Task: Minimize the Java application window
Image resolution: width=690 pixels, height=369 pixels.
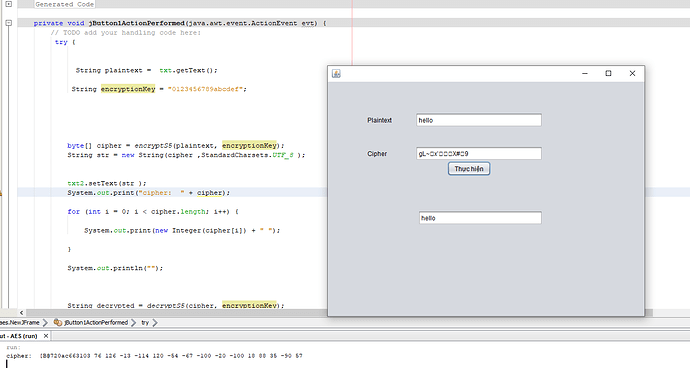Action: [x=585, y=73]
